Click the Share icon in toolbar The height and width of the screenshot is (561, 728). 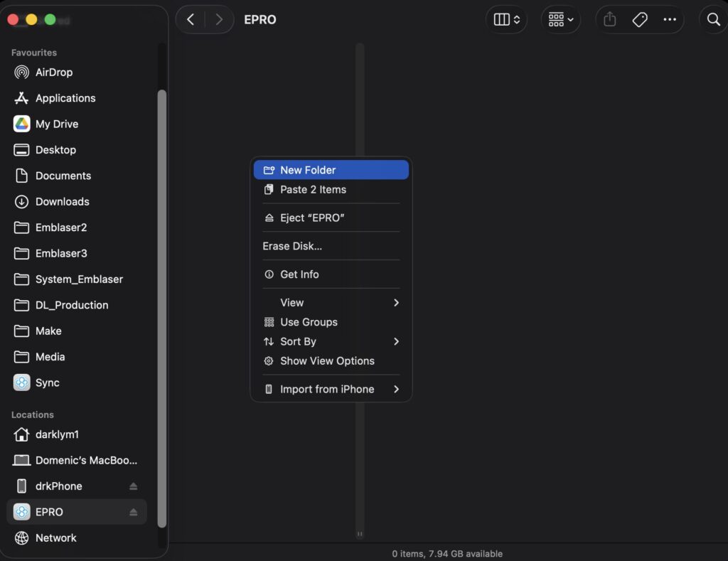click(609, 20)
